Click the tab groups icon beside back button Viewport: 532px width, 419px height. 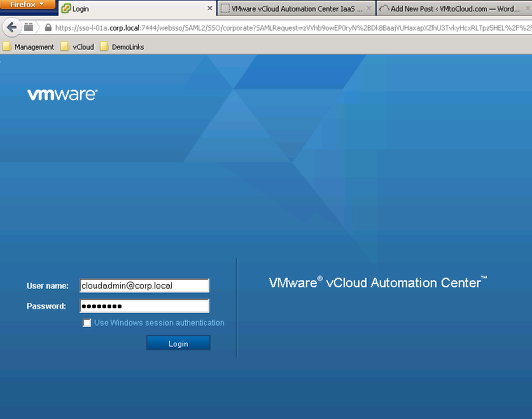point(28,27)
